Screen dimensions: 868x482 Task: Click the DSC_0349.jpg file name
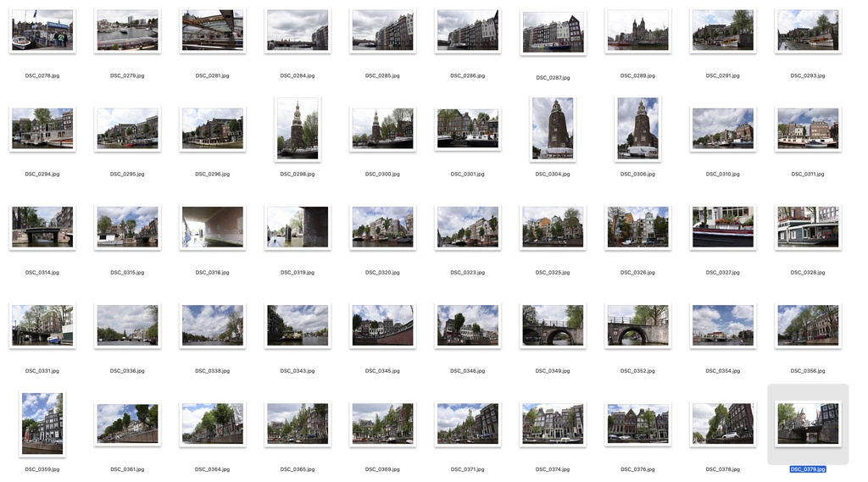point(553,371)
